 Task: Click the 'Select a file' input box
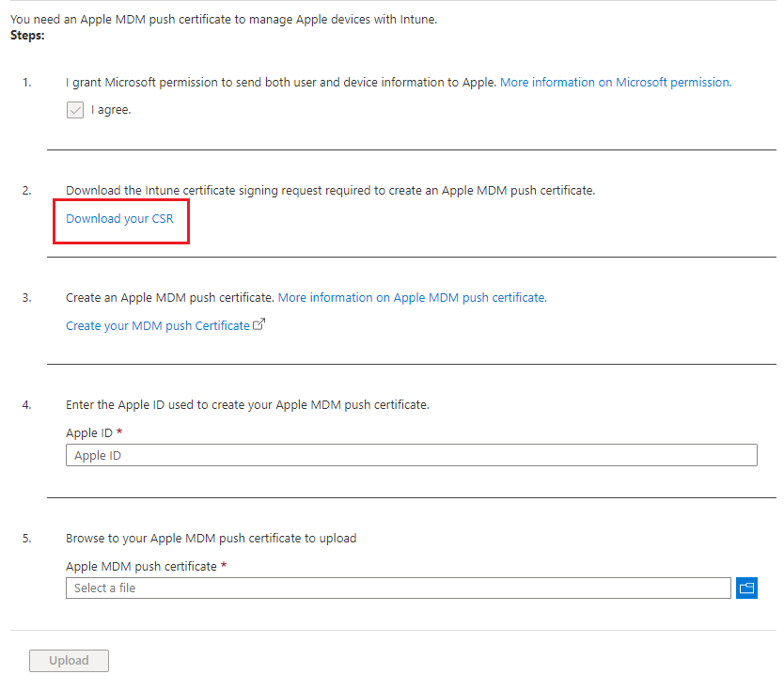tap(398, 588)
